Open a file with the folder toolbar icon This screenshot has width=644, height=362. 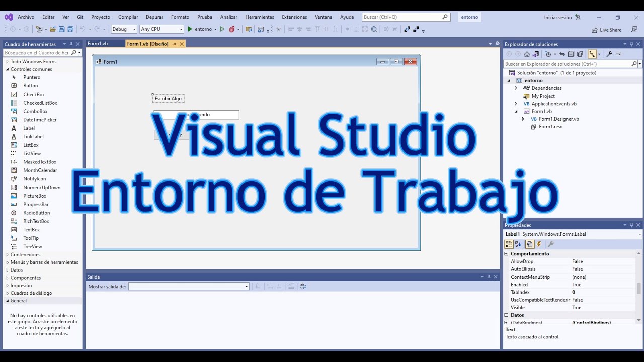click(52, 29)
